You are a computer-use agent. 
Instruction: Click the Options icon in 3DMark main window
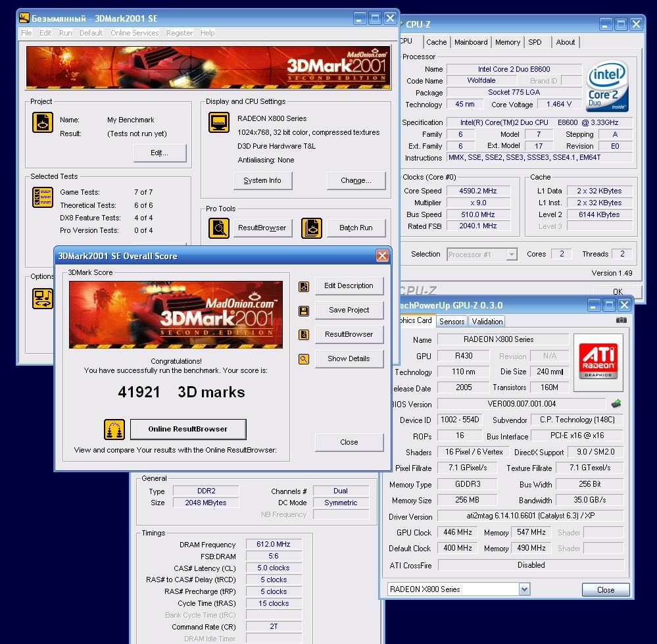tap(43, 299)
